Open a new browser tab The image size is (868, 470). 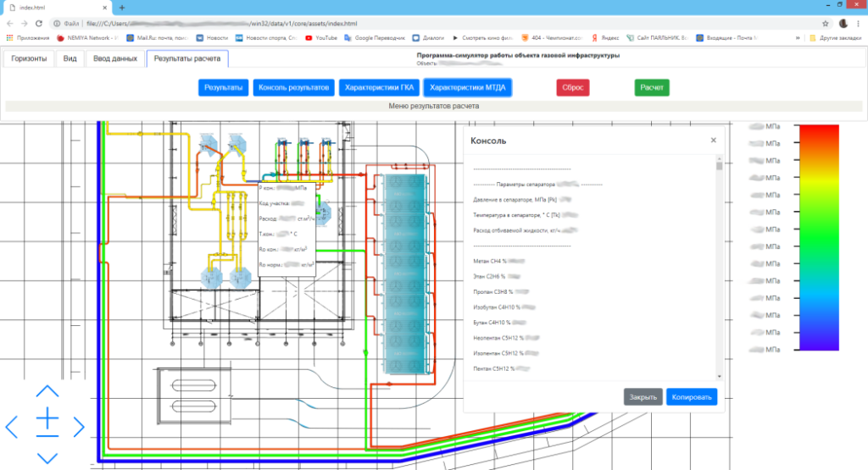pyautogui.click(x=122, y=7)
